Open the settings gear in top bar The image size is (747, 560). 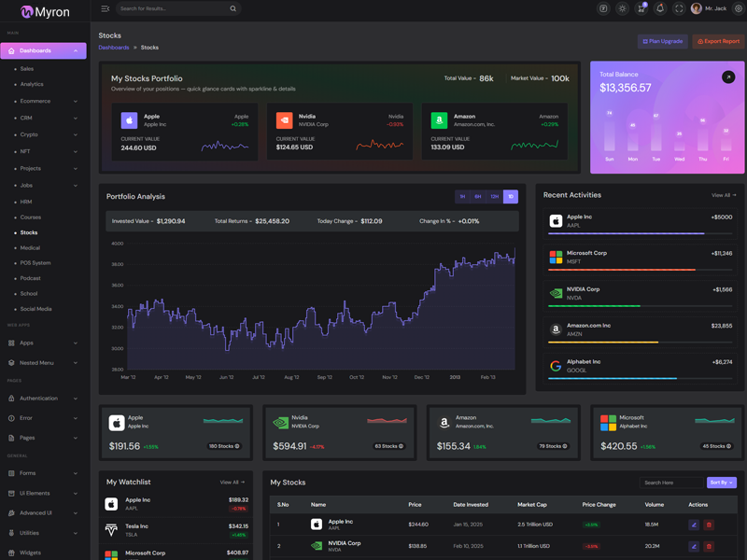point(738,8)
